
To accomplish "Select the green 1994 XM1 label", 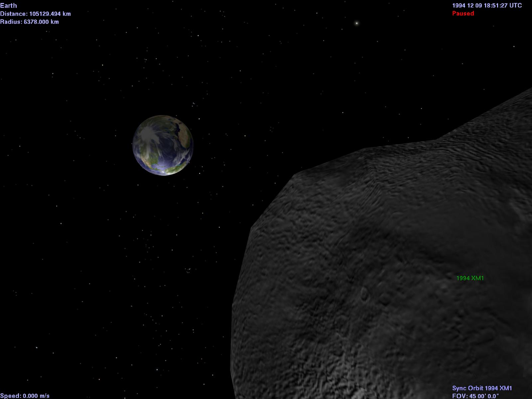I will point(470,278).
